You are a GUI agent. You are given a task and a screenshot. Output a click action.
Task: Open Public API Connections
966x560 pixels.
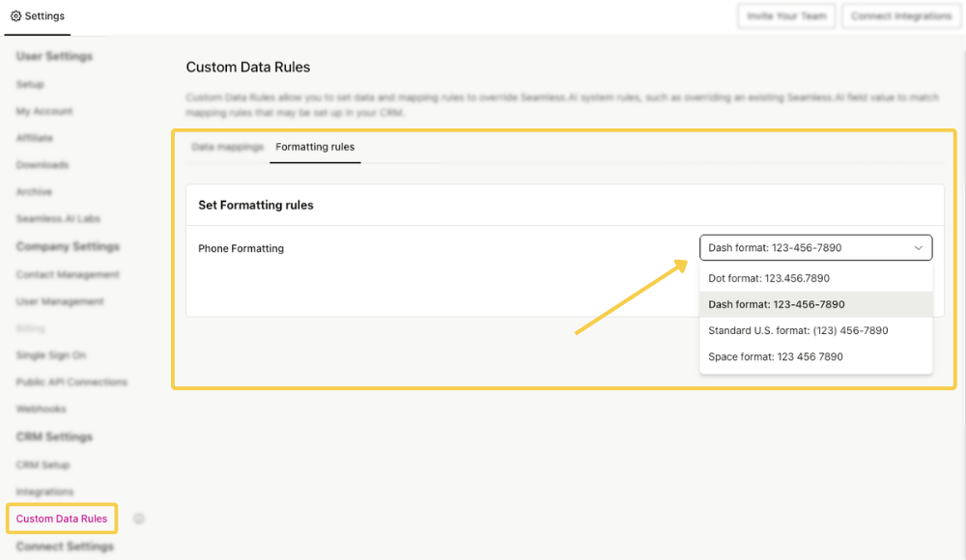(71, 382)
